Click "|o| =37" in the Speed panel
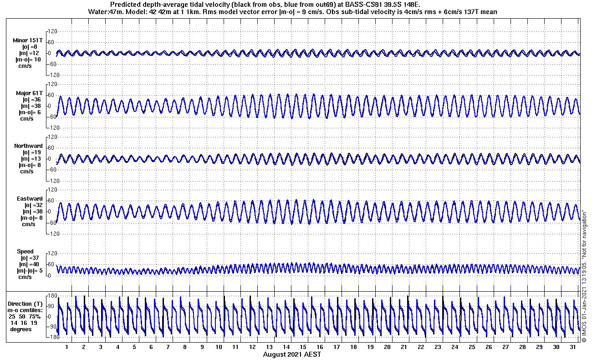Image resolution: width=592 pixels, height=364 pixels. tap(30, 258)
